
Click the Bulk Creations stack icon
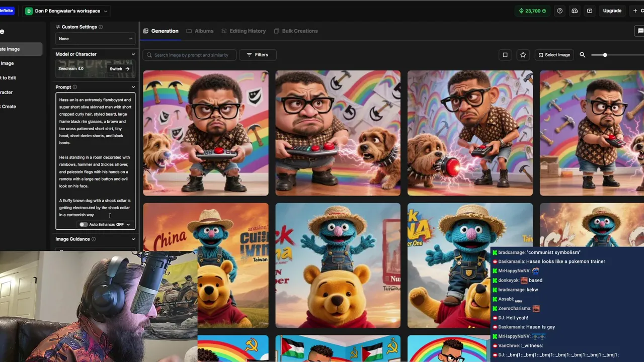[277, 31]
